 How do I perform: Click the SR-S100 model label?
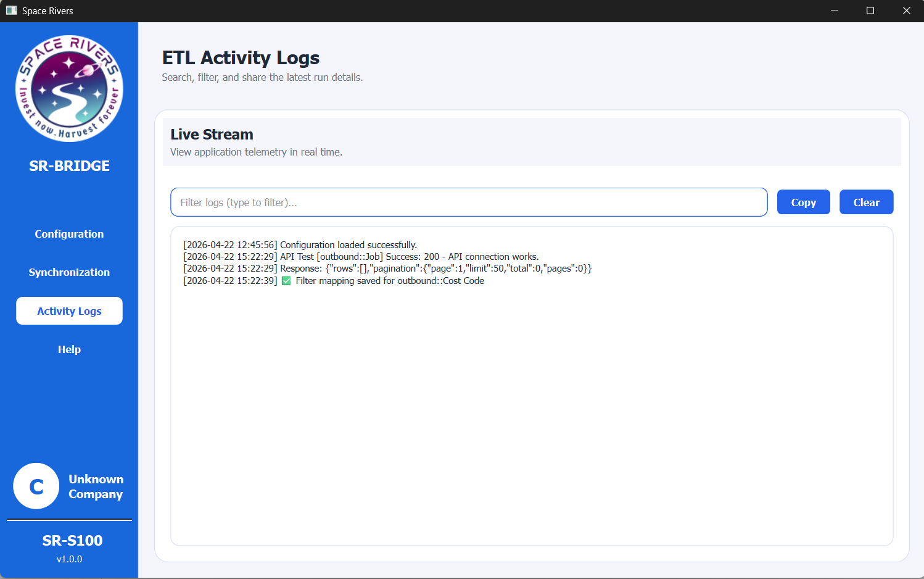tap(72, 541)
